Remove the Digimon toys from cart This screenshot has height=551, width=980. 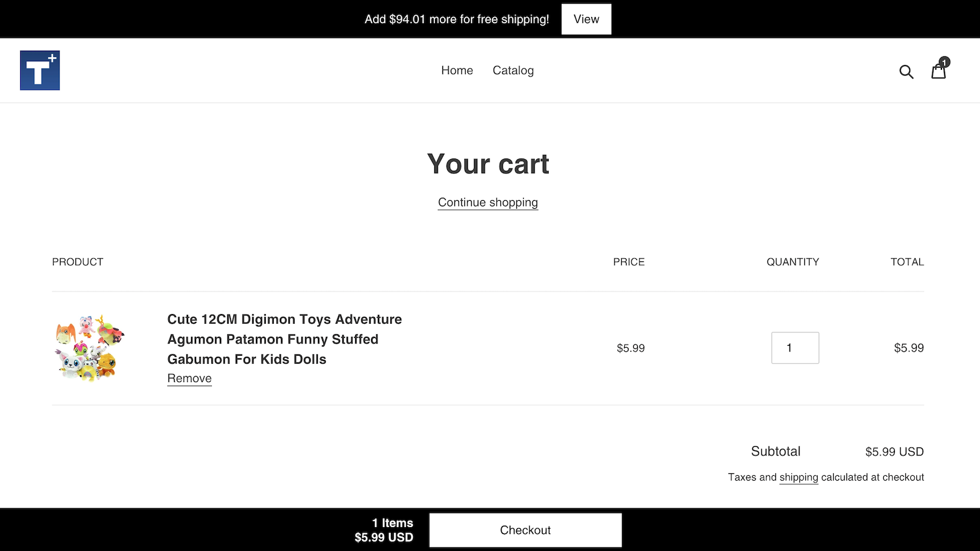[189, 378]
